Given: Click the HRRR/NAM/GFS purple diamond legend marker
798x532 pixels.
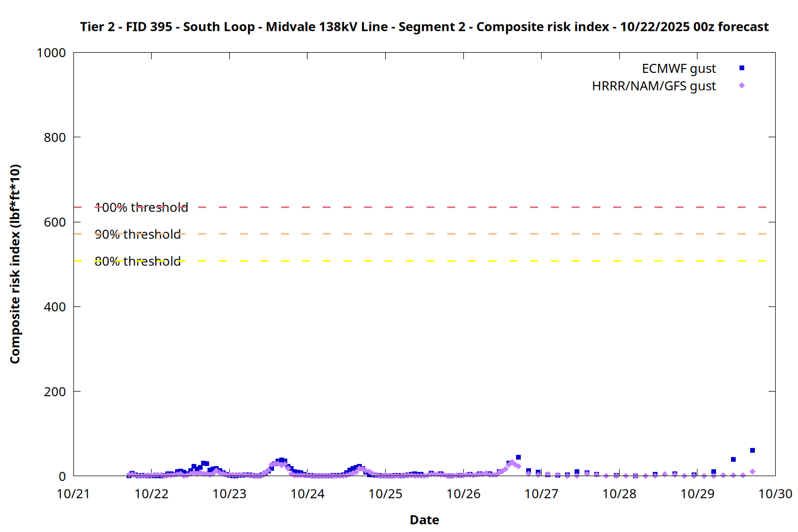Looking at the screenshot, I should 742,86.
